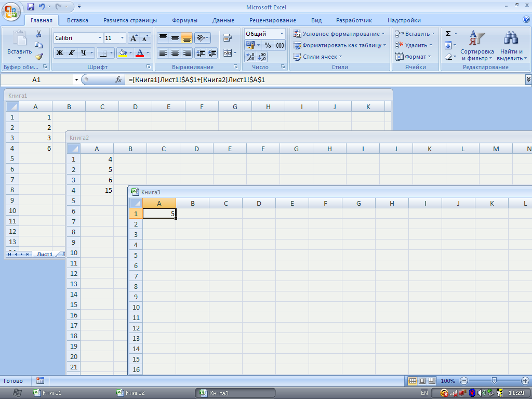This screenshot has width=532, height=399.
Task: Toggle align text right
Action: tap(187, 53)
